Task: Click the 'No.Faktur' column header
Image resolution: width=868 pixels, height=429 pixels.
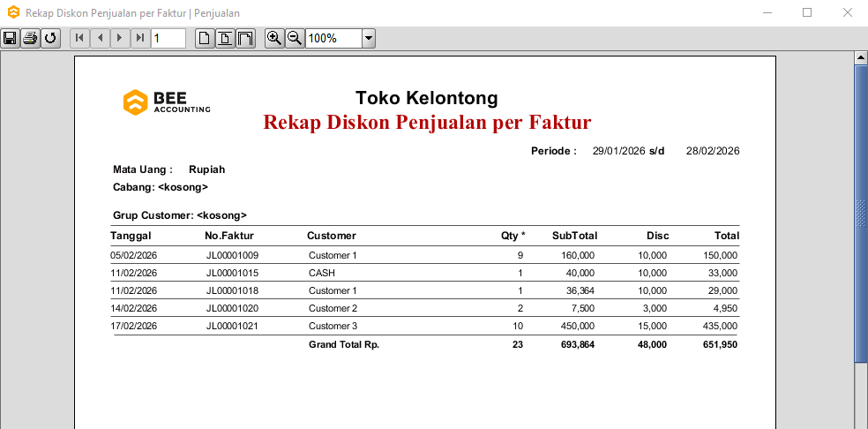Action: 229,236
